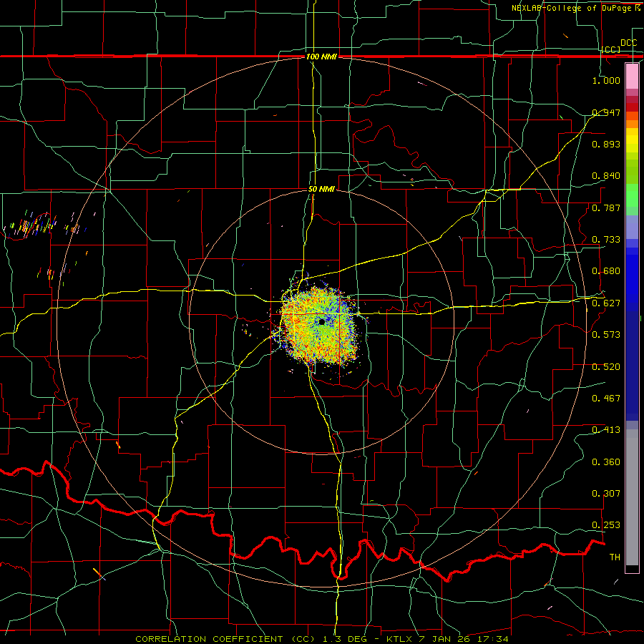Click the Correlation Coefficient KTLX footer caption
644x644 pixels.
click(322, 639)
